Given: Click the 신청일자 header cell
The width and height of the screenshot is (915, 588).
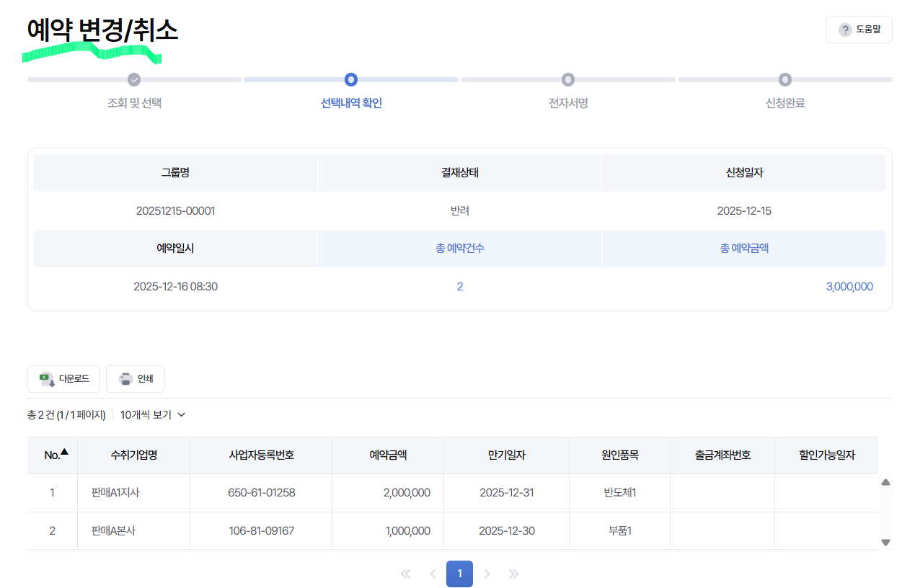Looking at the screenshot, I should [744, 173].
